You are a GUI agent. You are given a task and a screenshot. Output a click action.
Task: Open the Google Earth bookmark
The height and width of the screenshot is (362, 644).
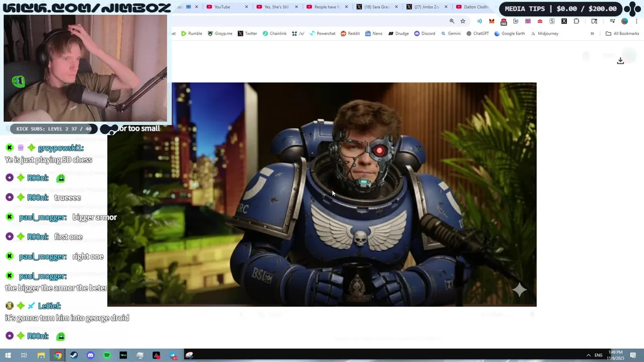[x=509, y=34]
